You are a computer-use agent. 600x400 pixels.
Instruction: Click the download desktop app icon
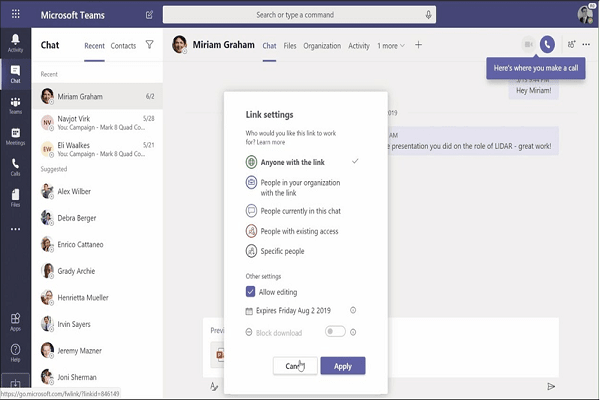[15, 383]
